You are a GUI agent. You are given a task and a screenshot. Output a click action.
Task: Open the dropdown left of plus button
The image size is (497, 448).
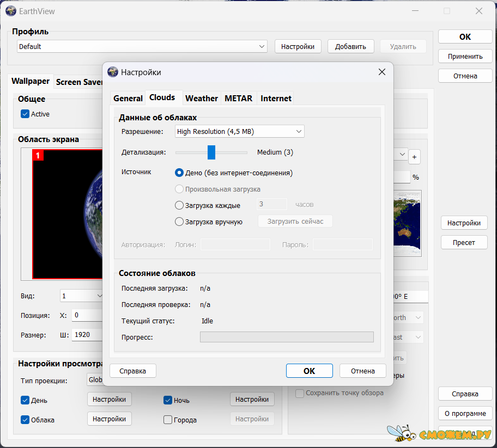pyautogui.click(x=401, y=155)
